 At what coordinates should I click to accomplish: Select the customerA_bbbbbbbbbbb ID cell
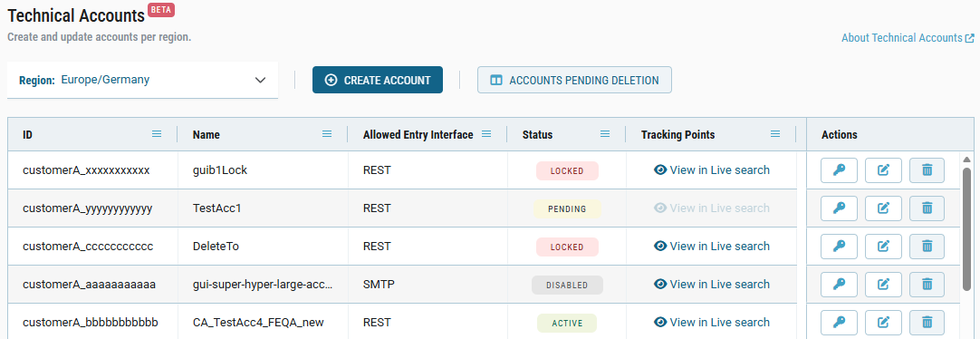coord(92,323)
